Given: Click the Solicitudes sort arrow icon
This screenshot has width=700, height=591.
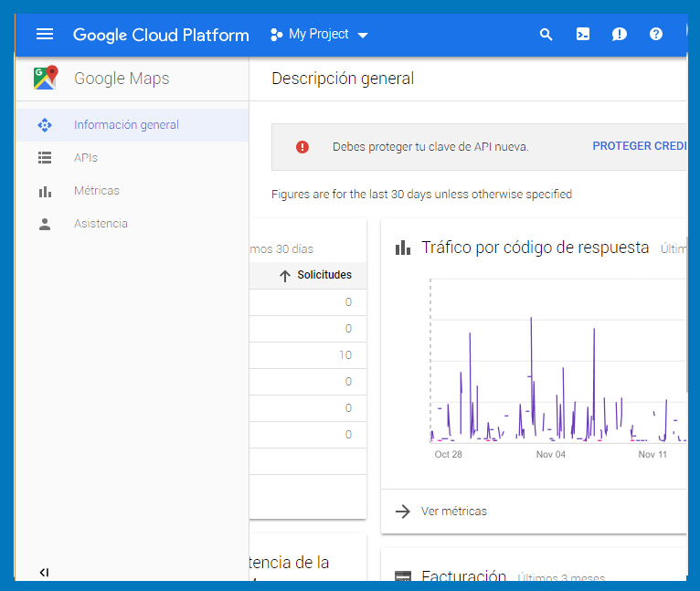Looking at the screenshot, I should coord(285,276).
